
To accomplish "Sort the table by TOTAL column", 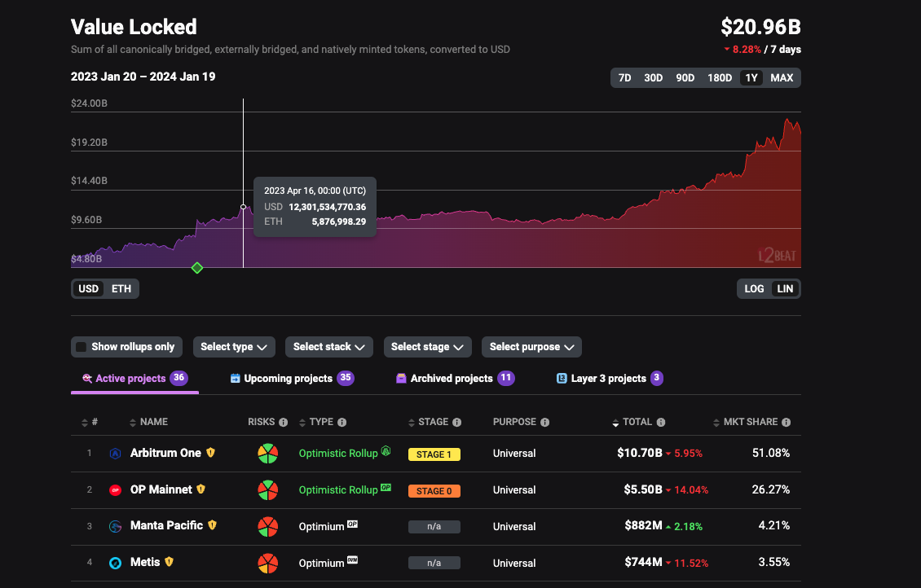I will click(637, 422).
